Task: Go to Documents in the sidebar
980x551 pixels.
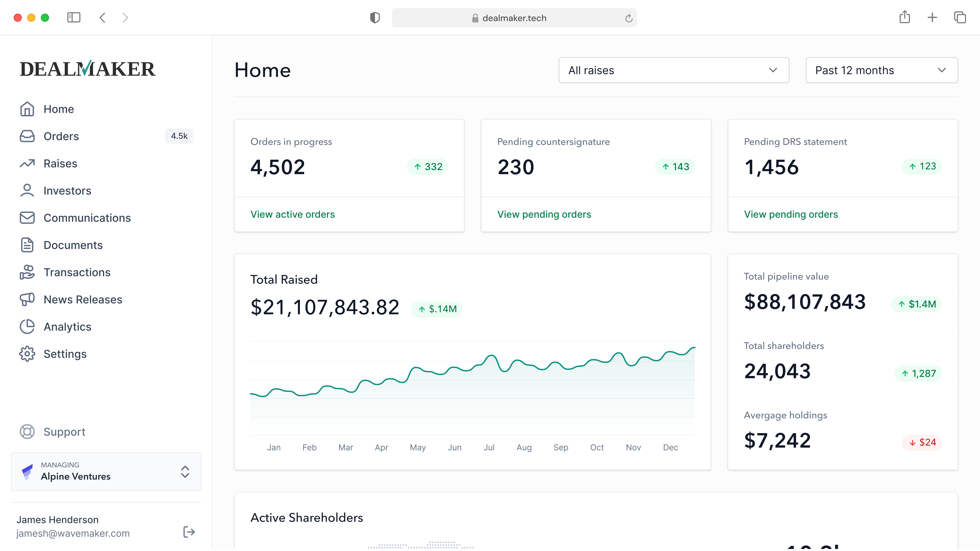Action: 73,245
